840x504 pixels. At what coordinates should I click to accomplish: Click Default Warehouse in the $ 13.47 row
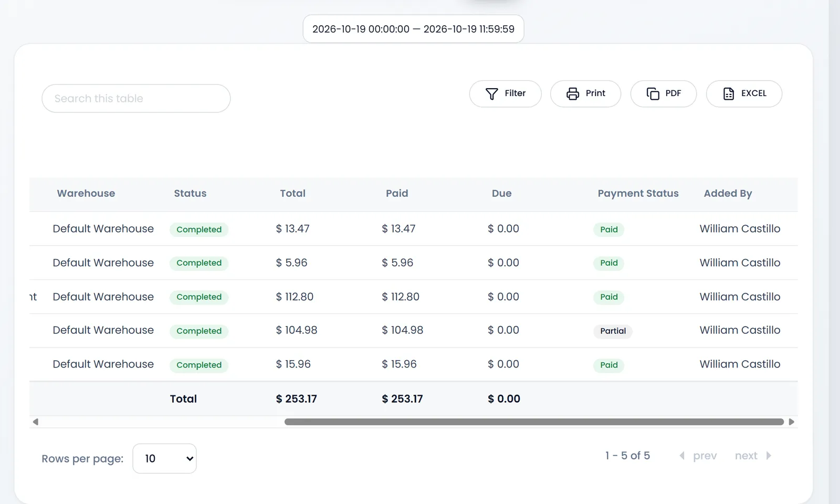[103, 228]
